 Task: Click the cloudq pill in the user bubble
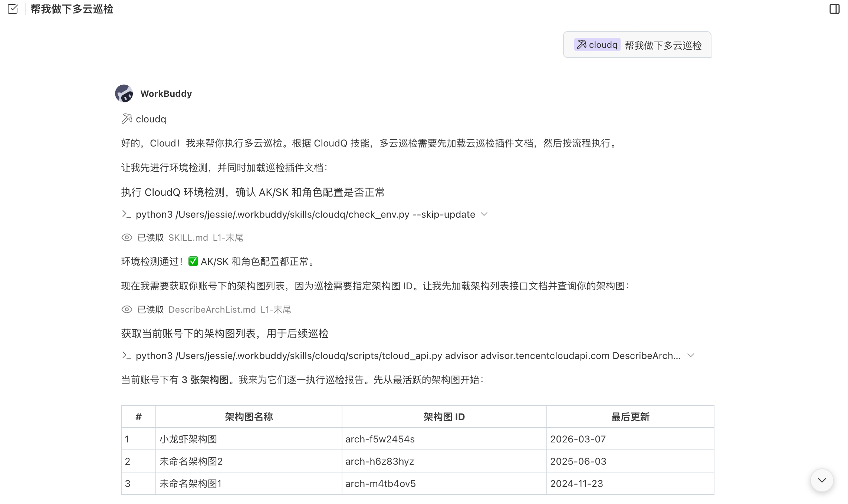tap(597, 44)
